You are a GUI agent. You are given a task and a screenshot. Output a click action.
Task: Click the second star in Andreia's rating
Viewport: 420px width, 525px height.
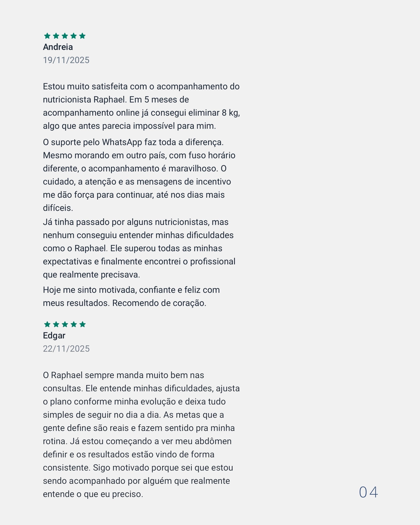pyautogui.click(x=56, y=36)
